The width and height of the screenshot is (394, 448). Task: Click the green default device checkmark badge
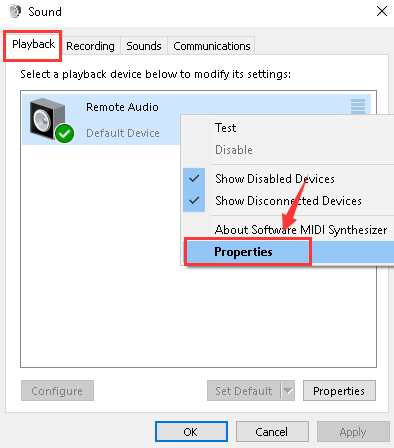tap(65, 133)
